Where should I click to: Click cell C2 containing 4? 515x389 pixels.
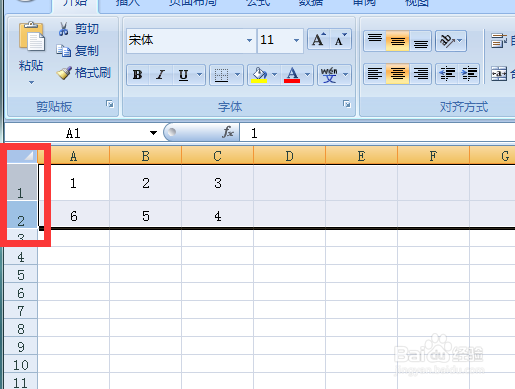click(218, 215)
